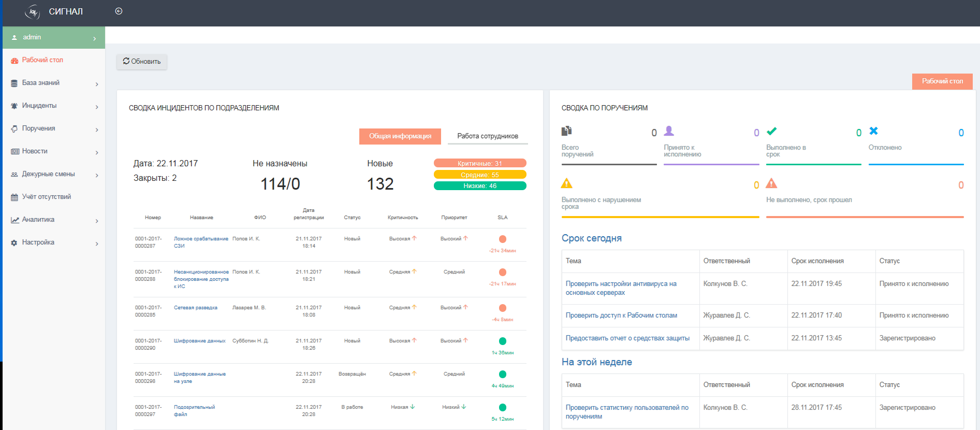
Task: Expand the admin user menu chevron
Action: [94, 38]
